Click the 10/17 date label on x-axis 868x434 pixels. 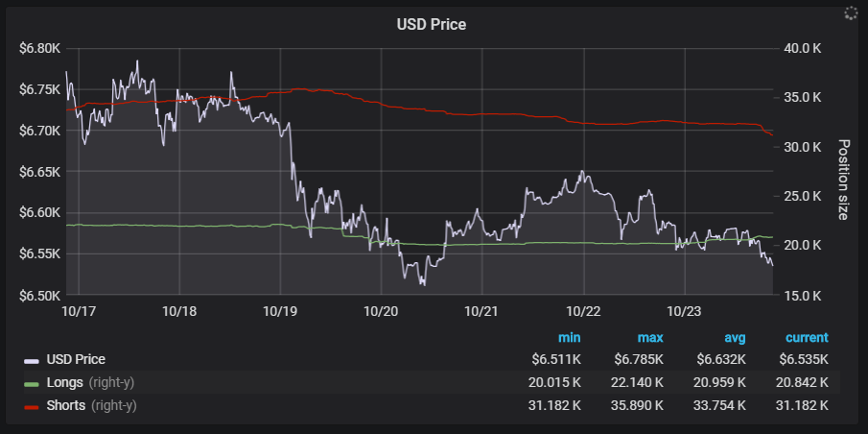(79, 311)
